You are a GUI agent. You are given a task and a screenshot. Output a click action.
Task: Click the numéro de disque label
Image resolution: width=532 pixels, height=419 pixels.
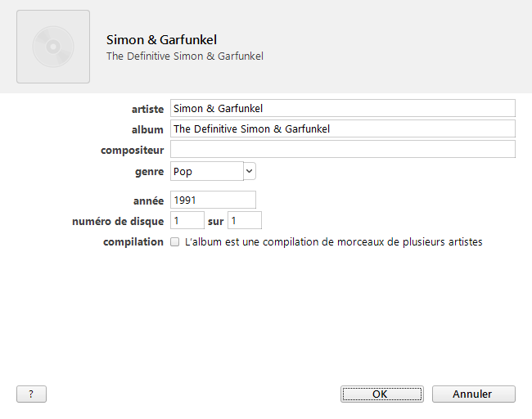118,221
